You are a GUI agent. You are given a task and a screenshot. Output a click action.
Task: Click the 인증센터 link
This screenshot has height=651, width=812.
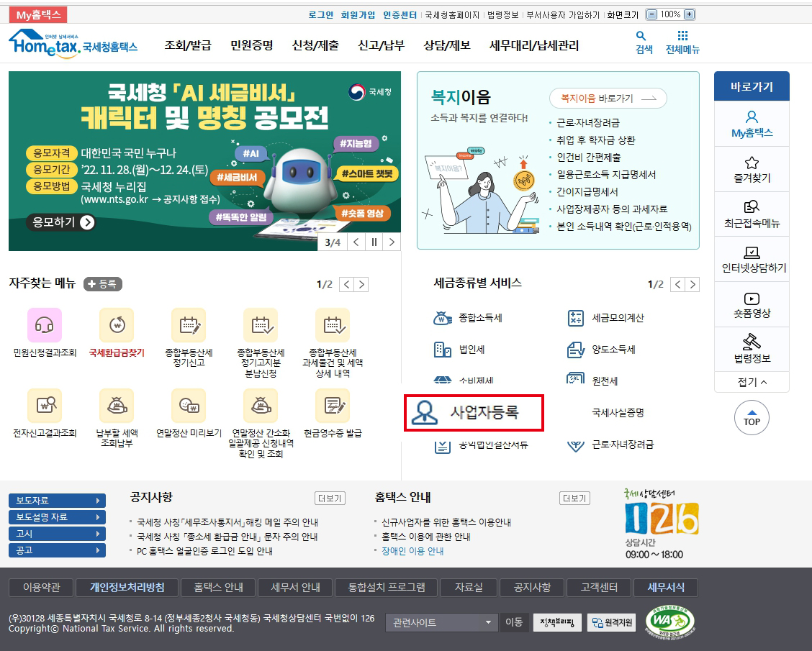(x=400, y=15)
